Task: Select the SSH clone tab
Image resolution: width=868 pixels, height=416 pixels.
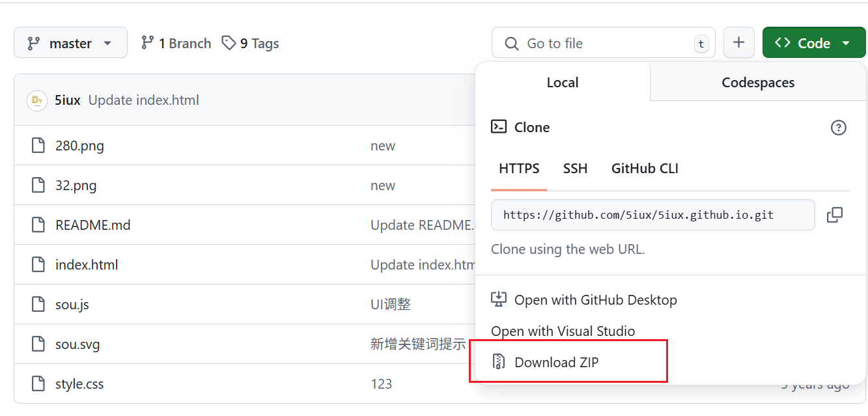Action: (x=575, y=169)
